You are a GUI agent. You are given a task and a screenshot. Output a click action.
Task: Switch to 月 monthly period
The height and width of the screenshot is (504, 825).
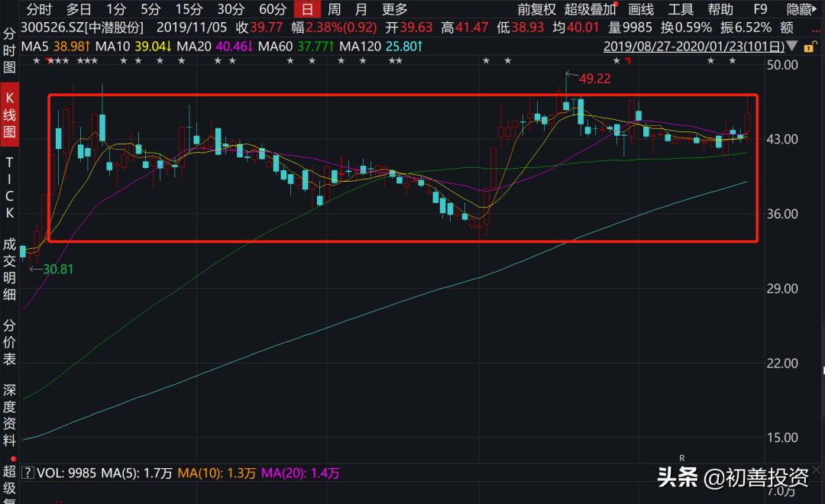click(361, 9)
